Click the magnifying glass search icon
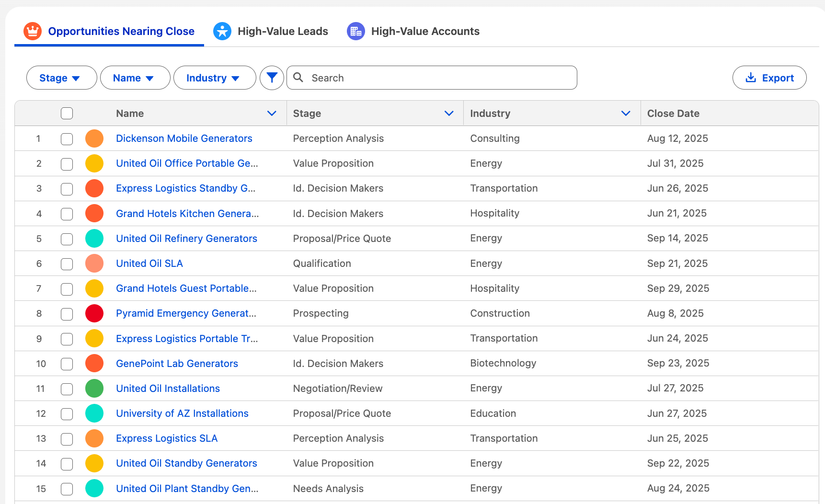Screen dimensions: 825x504 (298, 78)
